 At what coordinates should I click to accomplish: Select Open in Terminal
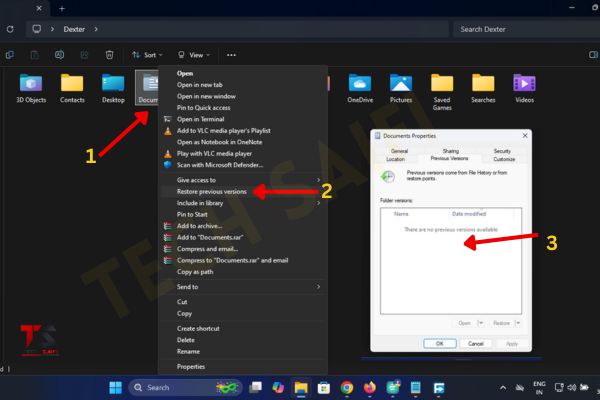point(201,119)
